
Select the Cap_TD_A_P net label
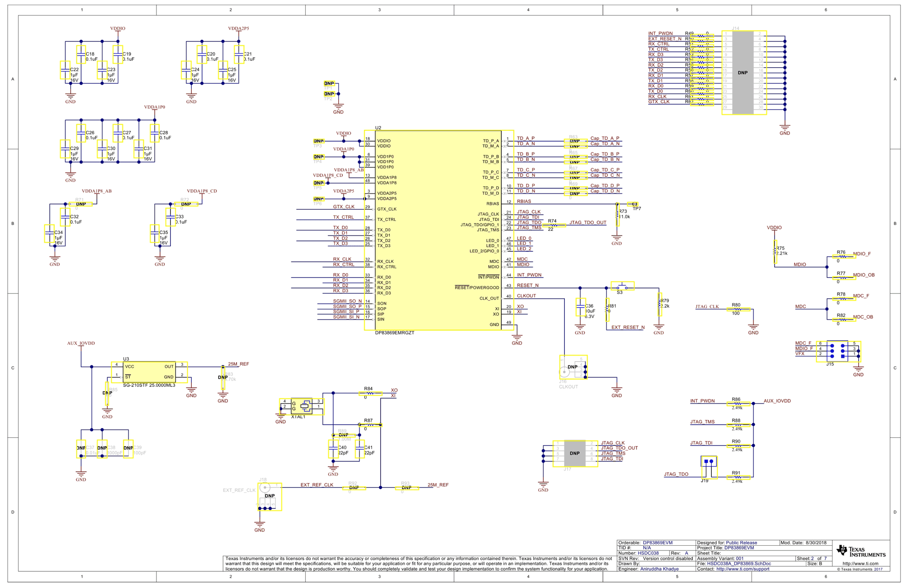pos(605,138)
